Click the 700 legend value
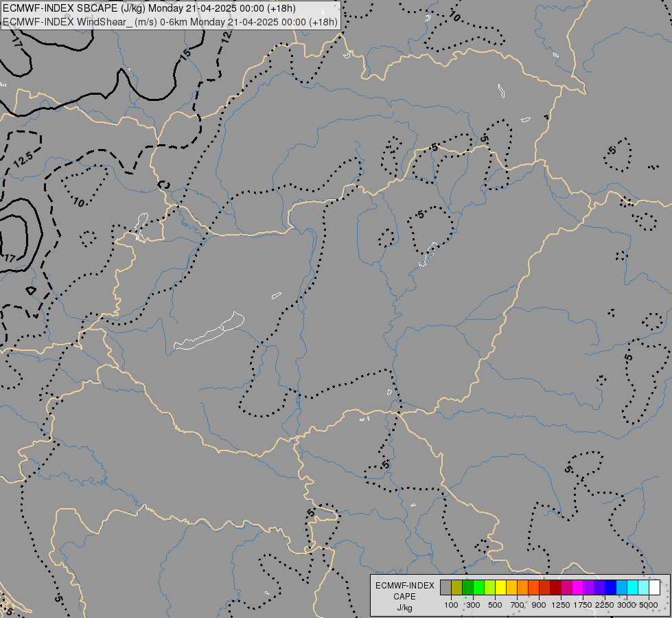 tap(518, 605)
